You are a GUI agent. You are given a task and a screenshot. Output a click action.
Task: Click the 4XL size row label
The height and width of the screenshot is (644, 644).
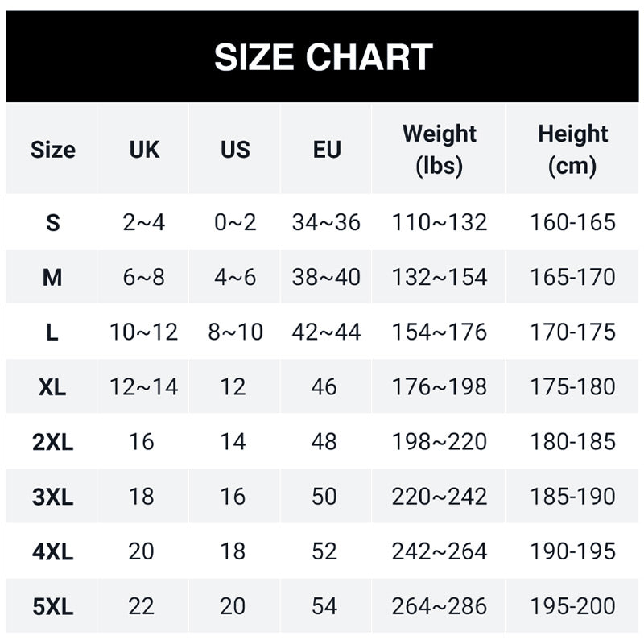tap(53, 551)
